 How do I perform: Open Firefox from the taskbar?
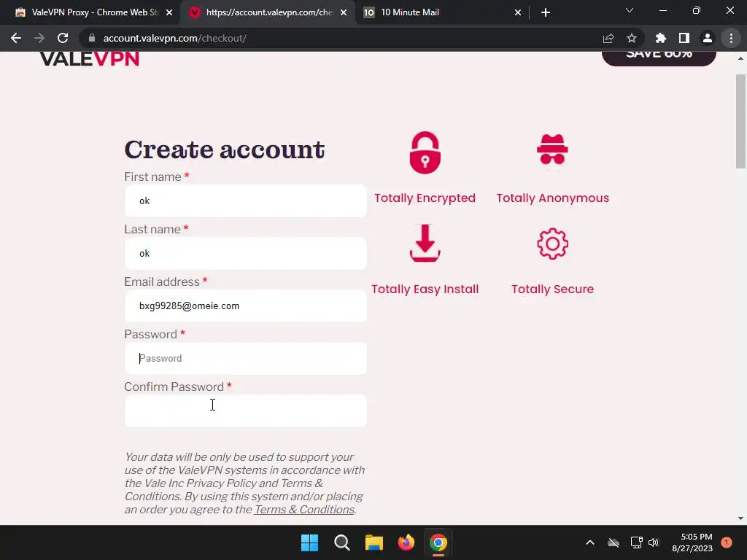tap(406, 542)
